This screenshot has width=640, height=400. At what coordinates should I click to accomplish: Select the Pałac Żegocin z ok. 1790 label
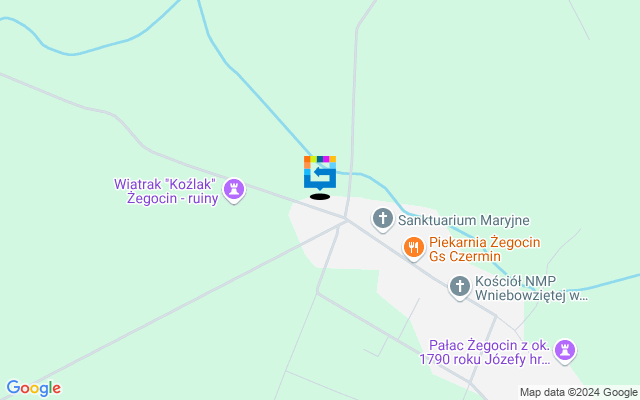(x=485, y=352)
